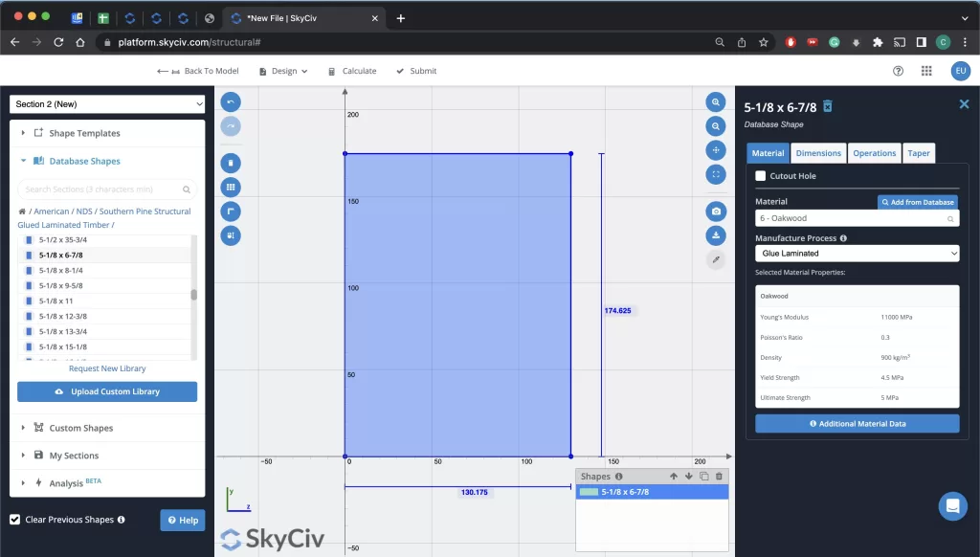Open the EU user account avatar

[961, 71]
